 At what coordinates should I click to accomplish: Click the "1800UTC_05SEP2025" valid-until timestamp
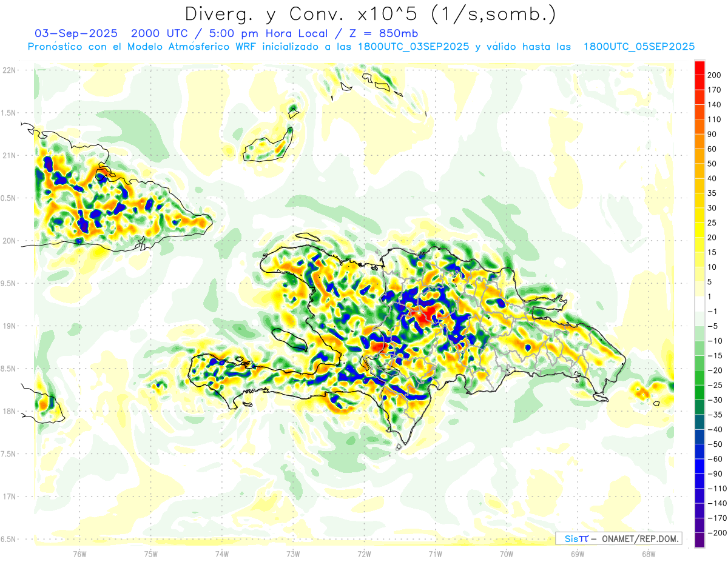click(x=639, y=47)
